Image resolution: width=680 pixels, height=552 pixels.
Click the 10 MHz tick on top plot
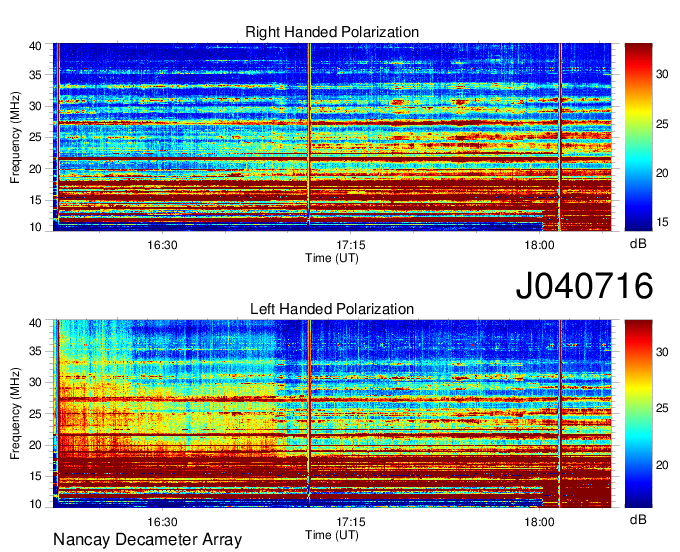(x=35, y=227)
